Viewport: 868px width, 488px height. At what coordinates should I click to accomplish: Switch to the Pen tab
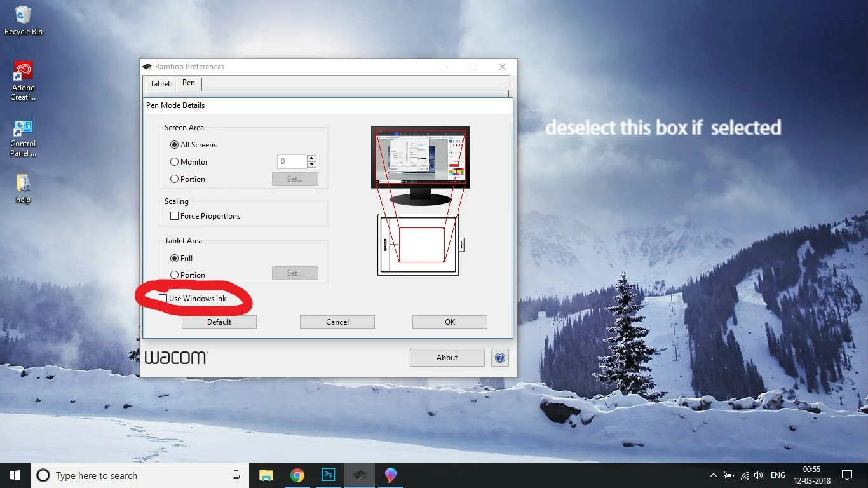pos(189,83)
